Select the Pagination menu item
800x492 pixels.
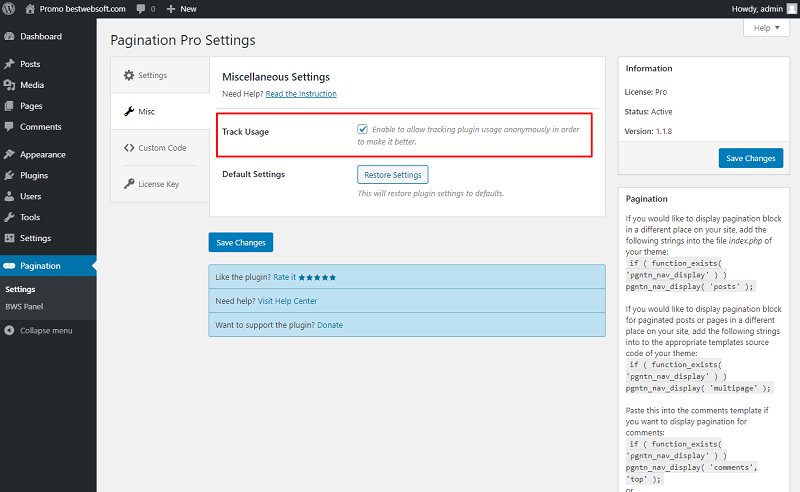[x=48, y=265]
